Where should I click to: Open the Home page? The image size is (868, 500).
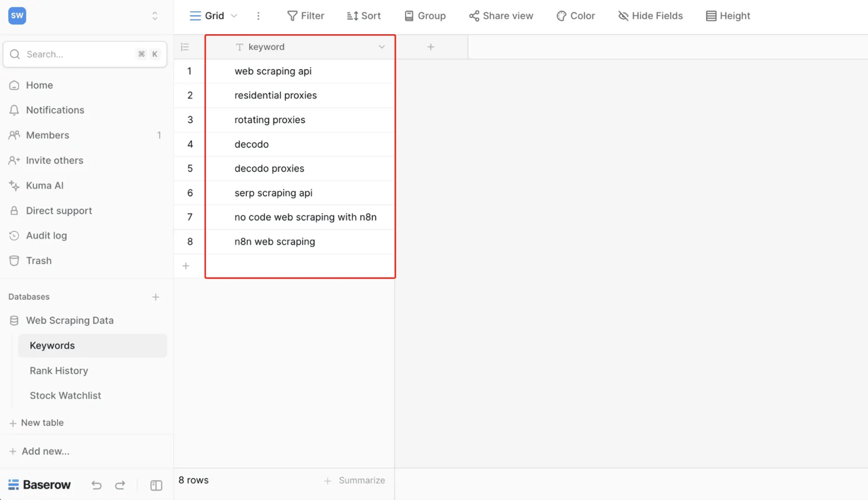pyautogui.click(x=39, y=85)
